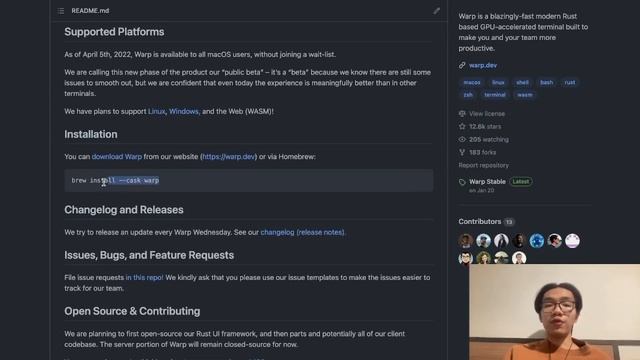Click the tag icon next to Warp Stable
640x360 pixels.
(x=462, y=182)
